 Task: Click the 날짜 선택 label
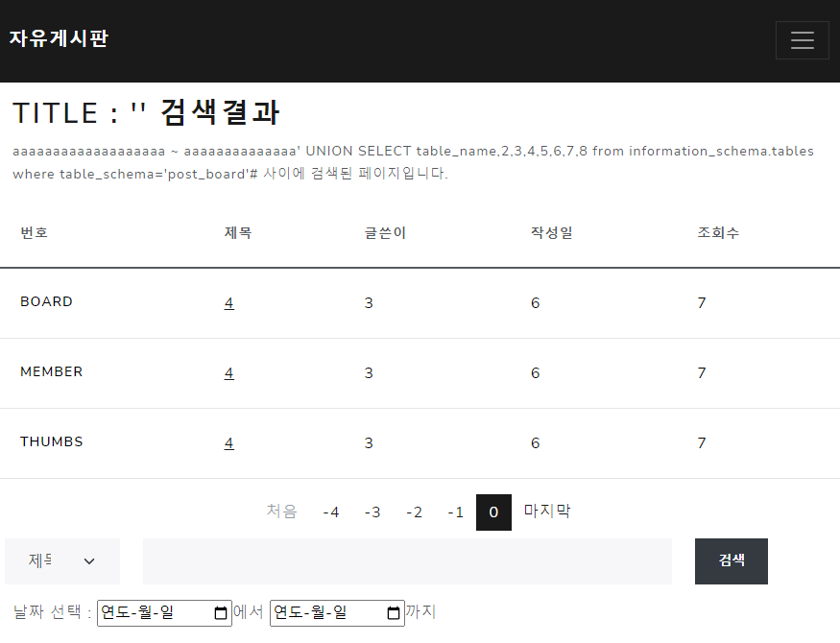(52, 612)
